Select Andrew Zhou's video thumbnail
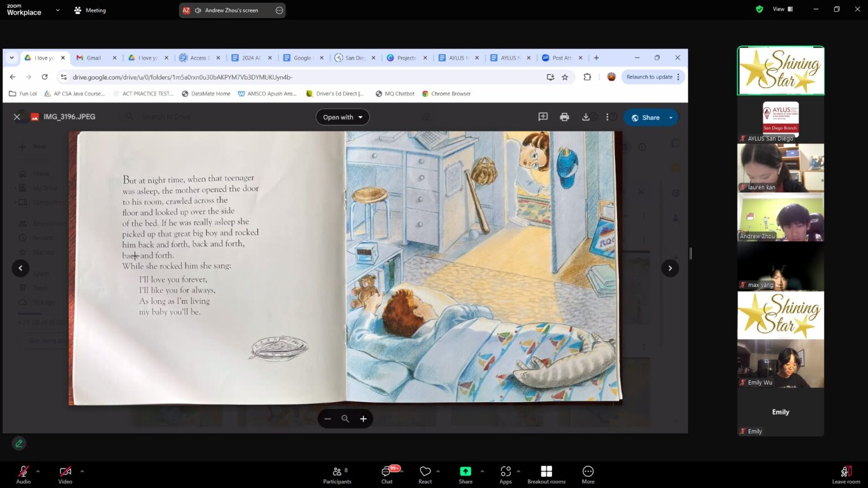868x488 pixels. (x=780, y=217)
